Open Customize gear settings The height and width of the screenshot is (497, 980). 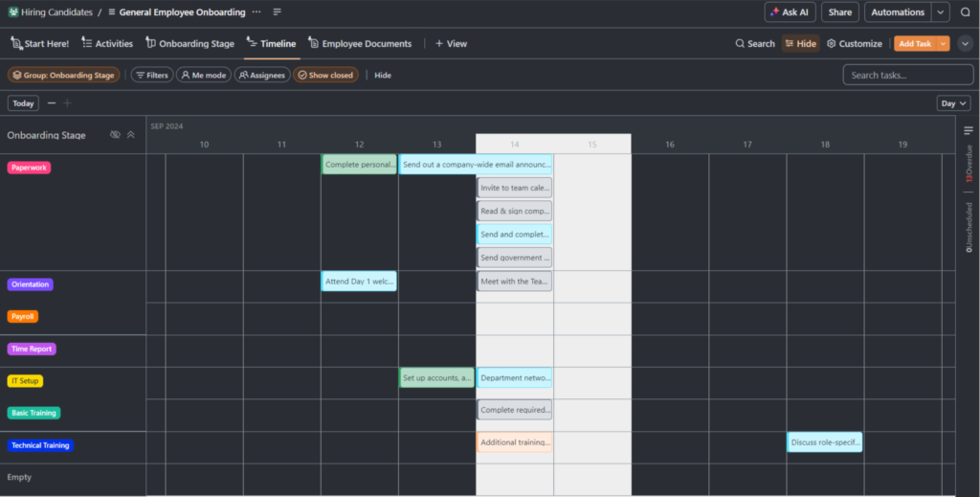tap(855, 44)
